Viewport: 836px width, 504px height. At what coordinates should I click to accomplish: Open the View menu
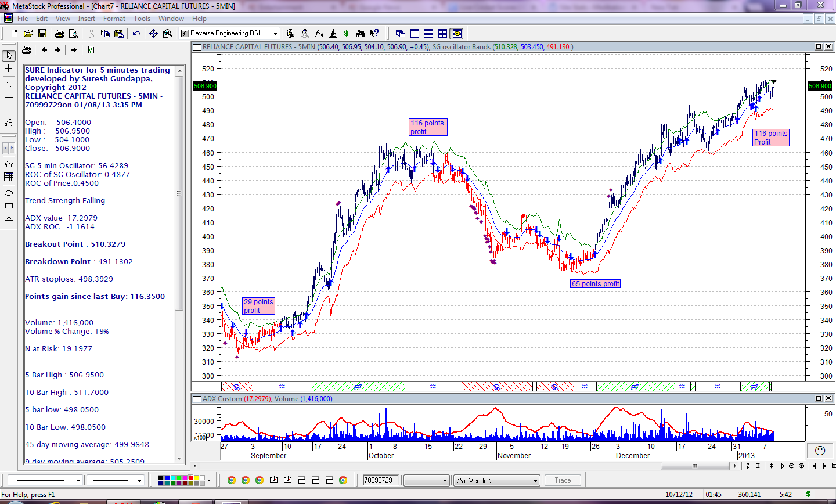click(63, 19)
